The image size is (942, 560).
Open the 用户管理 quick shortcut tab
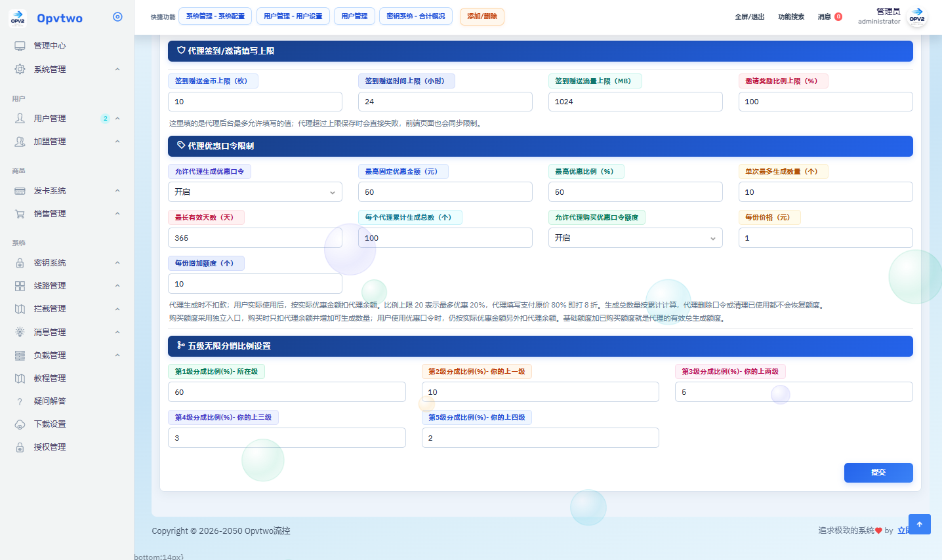pos(354,16)
